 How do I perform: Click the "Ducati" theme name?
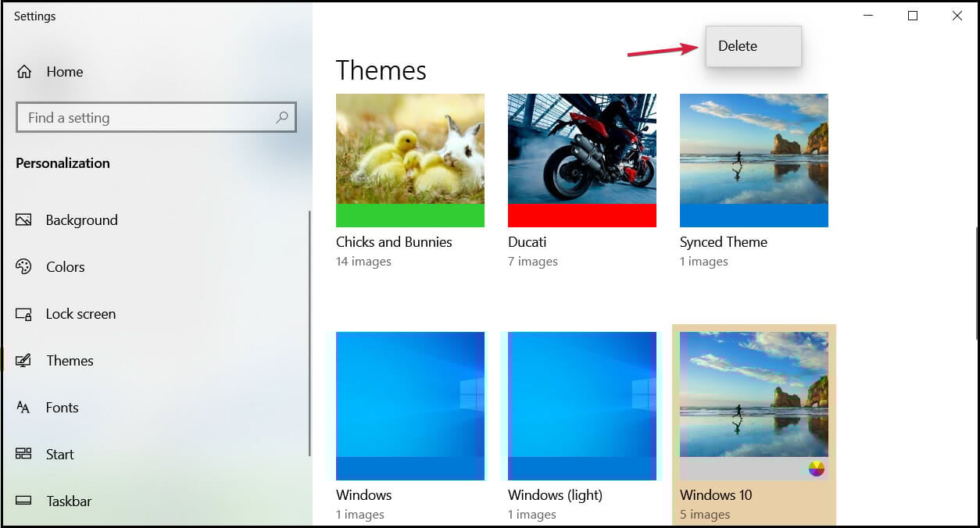[x=528, y=242]
